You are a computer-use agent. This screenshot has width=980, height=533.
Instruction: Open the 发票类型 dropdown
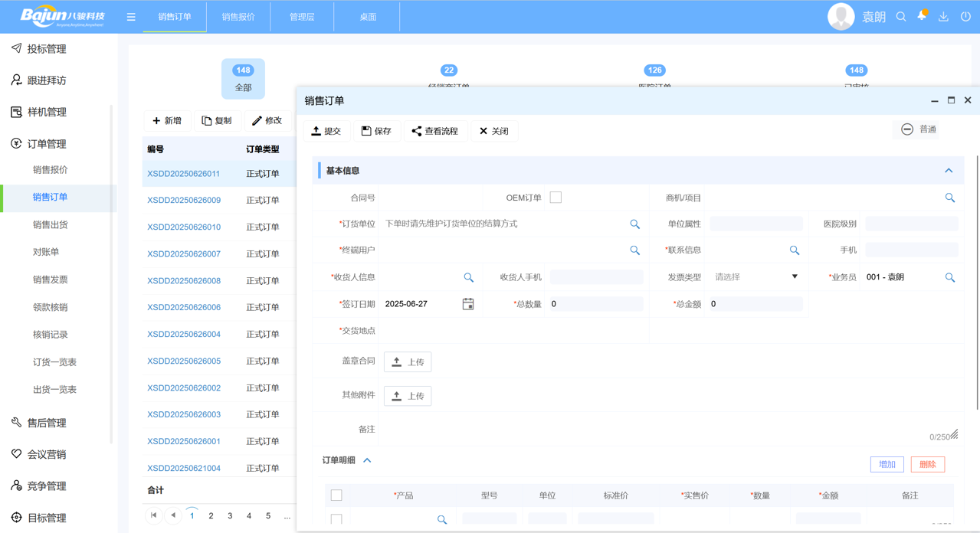pyautogui.click(x=795, y=276)
